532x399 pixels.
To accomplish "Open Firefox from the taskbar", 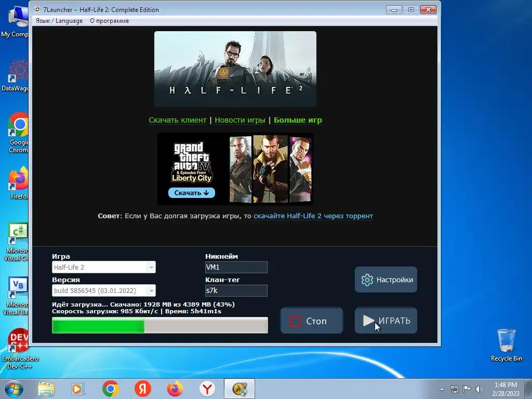I will coord(175,389).
